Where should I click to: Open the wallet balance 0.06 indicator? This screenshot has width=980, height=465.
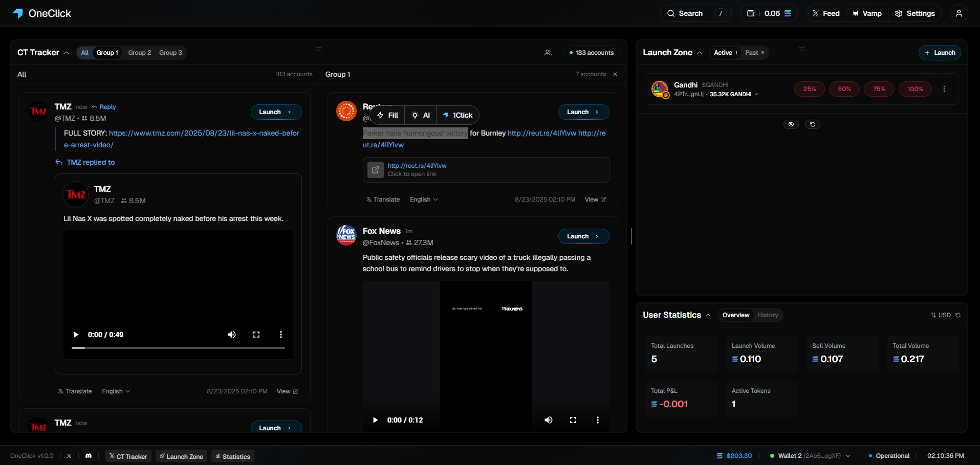point(769,13)
